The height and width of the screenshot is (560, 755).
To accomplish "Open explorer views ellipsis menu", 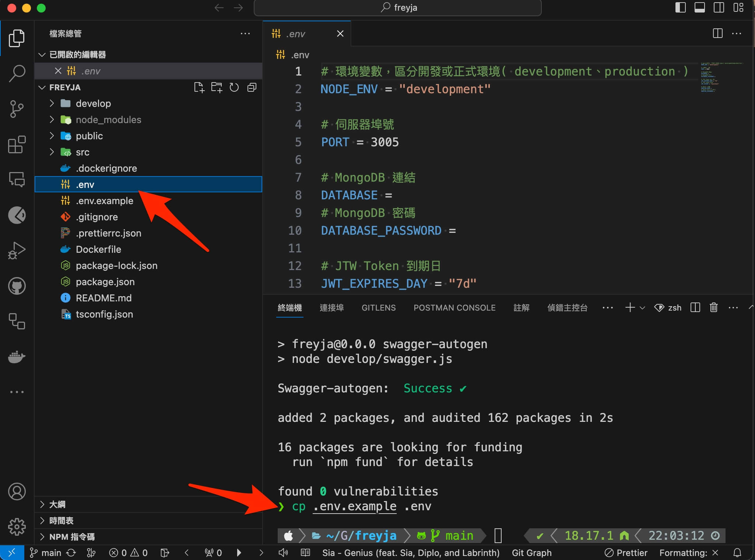I will pos(245,34).
